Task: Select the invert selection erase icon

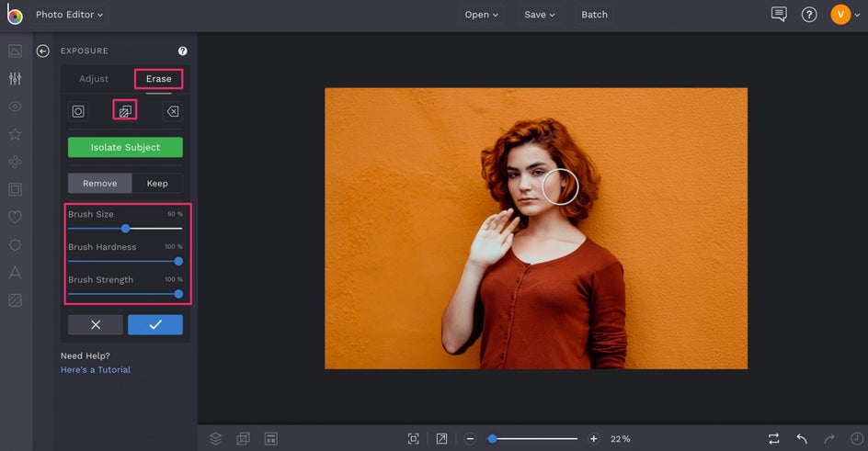Action: click(125, 111)
